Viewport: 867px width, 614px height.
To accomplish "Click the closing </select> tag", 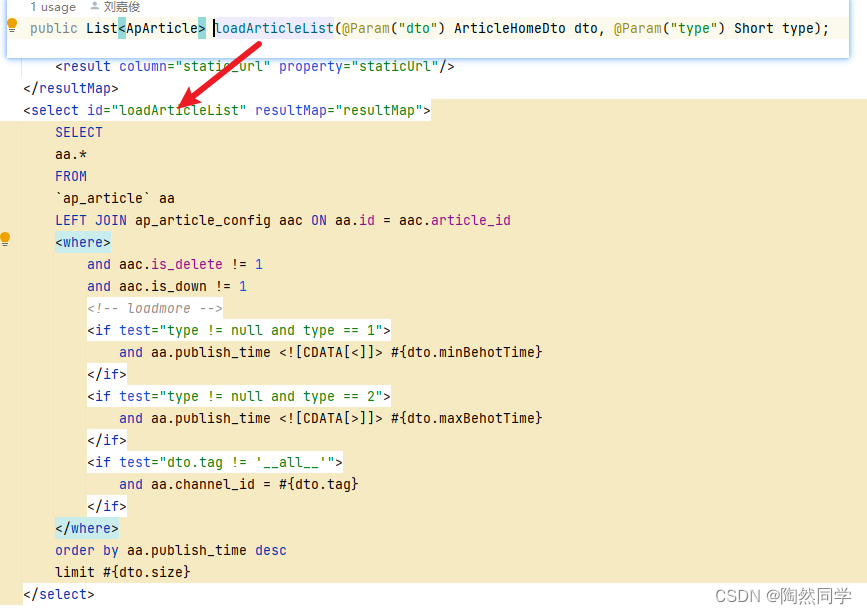I will (59, 595).
